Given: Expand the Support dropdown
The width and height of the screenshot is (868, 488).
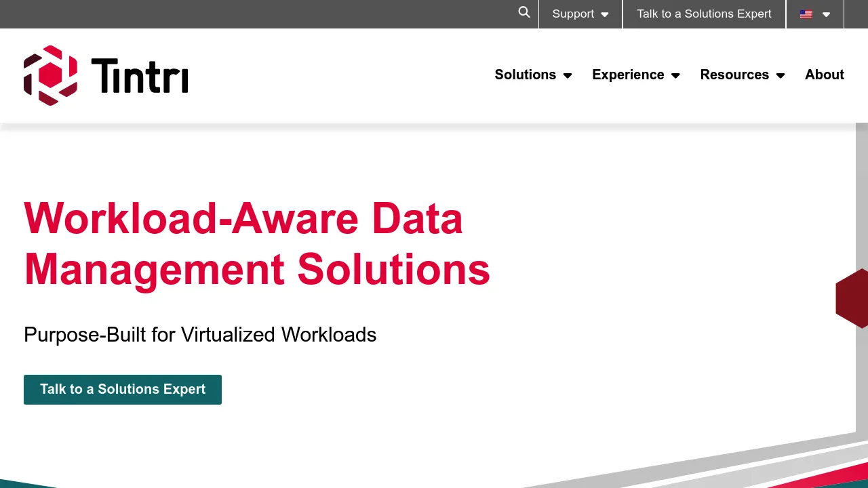Looking at the screenshot, I should tap(580, 14).
